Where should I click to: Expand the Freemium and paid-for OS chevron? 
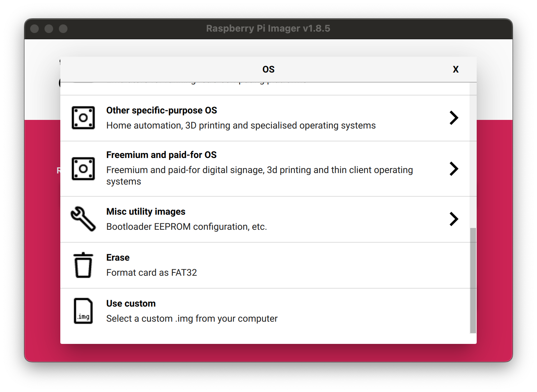[x=454, y=169]
